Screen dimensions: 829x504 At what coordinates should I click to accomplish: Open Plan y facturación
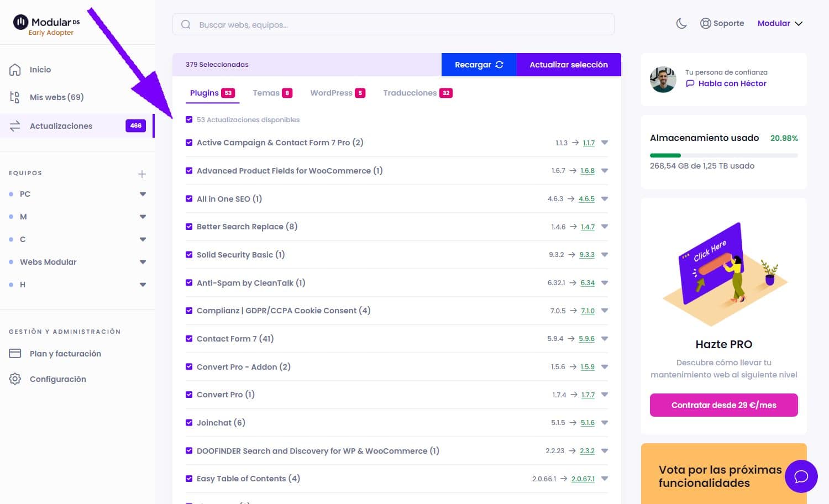pos(65,354)
